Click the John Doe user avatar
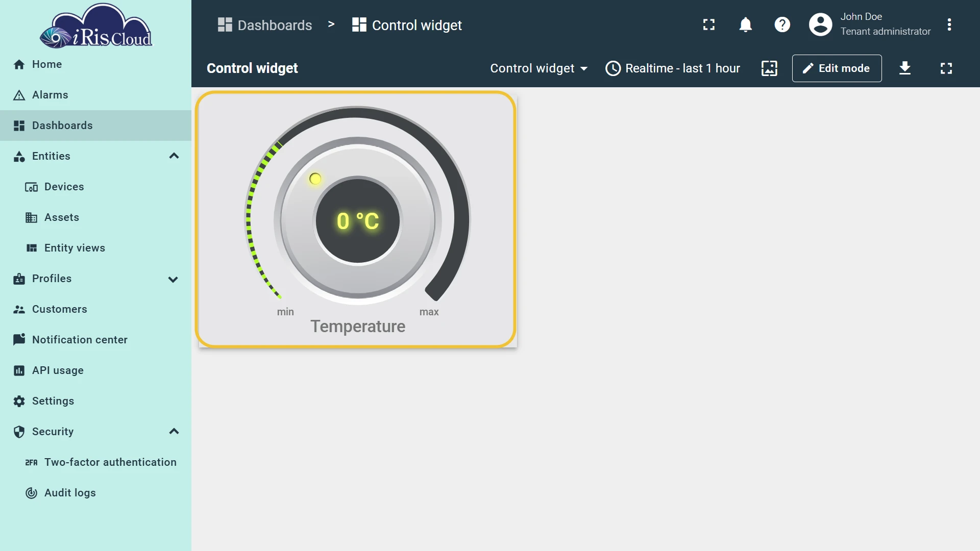This screenshot has width=980, height=551. coord(821,24)
